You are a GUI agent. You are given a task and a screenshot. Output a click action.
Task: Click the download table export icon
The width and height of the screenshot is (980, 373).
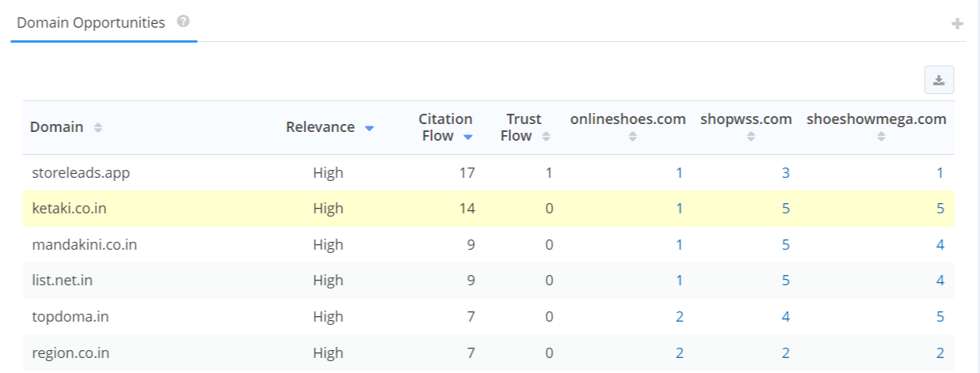coord(939,80)
